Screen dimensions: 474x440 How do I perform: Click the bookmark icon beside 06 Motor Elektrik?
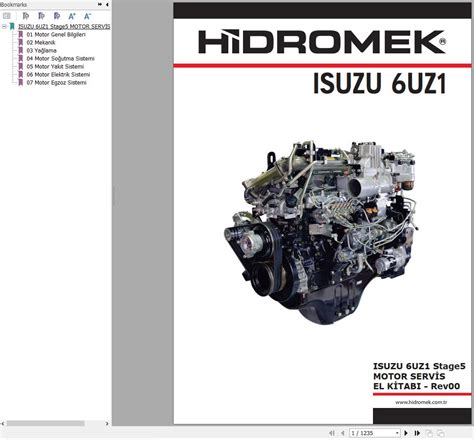[21, 74]
